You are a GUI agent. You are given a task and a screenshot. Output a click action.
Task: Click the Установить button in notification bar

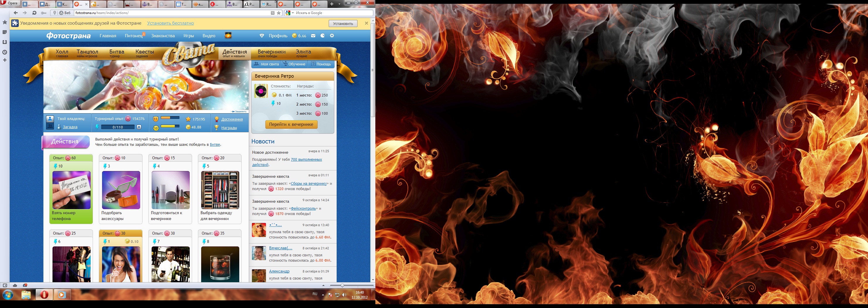(x=343, y=23)
